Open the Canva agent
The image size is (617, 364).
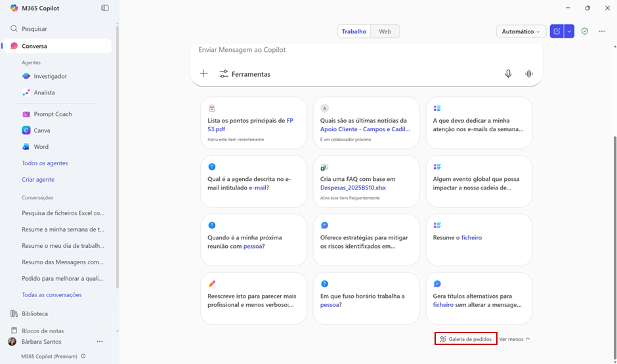tap(41, 131)
